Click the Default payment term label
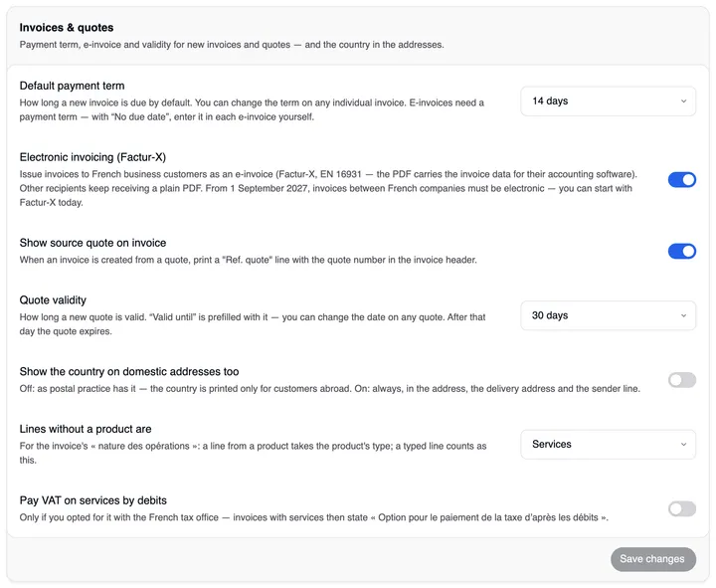This screenshot has width=716, height=588. pos(72,86)
